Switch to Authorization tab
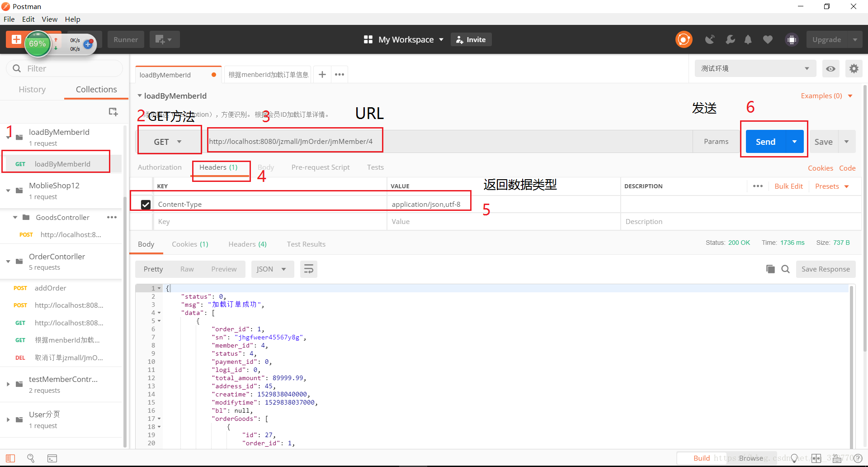 pyautogui.click(x=160, y=167)
